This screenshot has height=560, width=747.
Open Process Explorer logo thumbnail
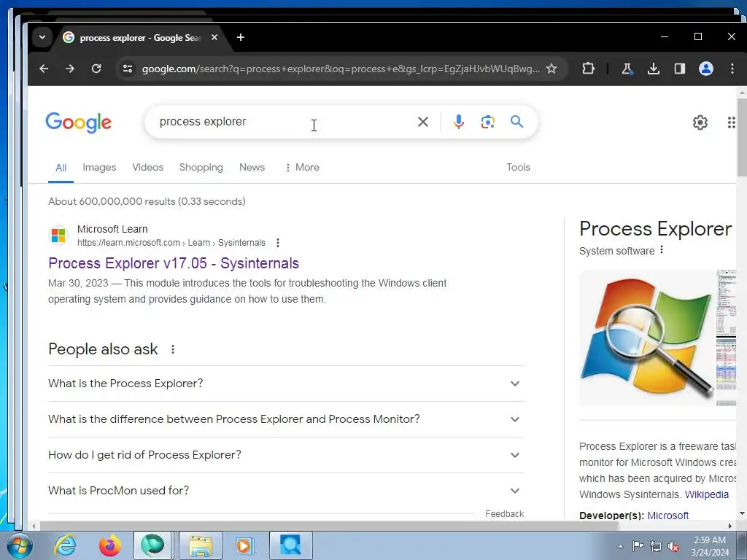pyautogui.click(x=647, y=338)
